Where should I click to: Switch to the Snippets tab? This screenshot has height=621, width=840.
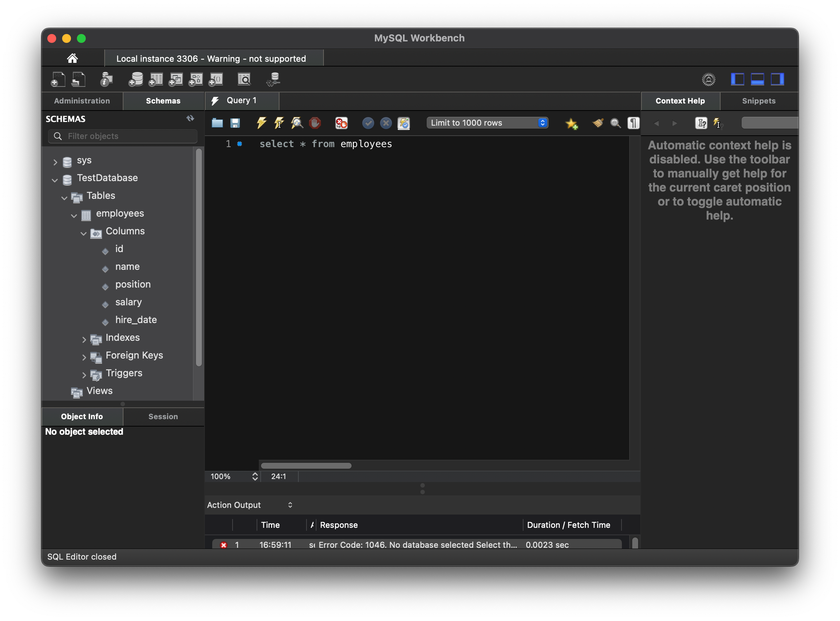coord(758,101)
